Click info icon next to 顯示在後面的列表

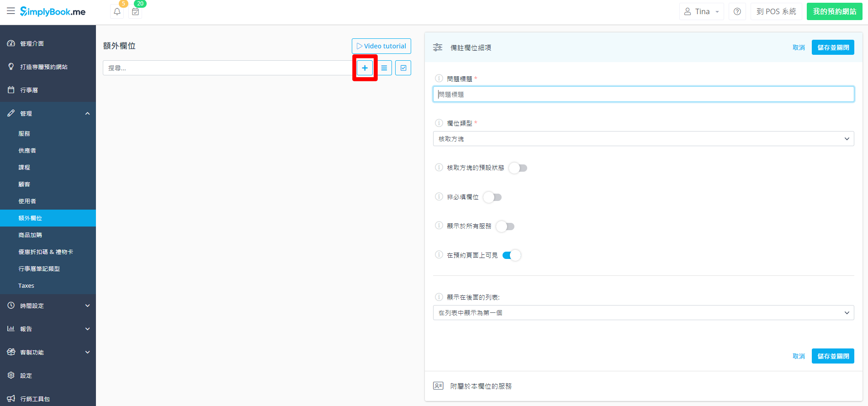point(439,297)
